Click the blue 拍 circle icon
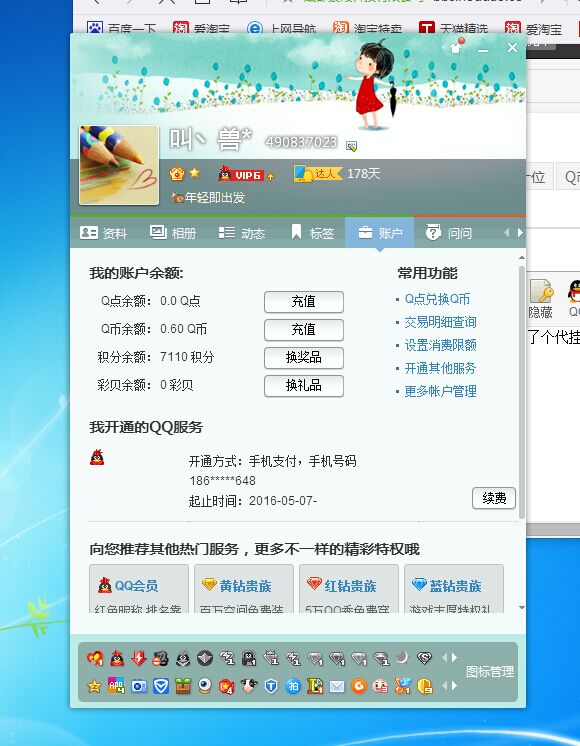The height and width of the screenshot is (746, 580). click(293, 686)
